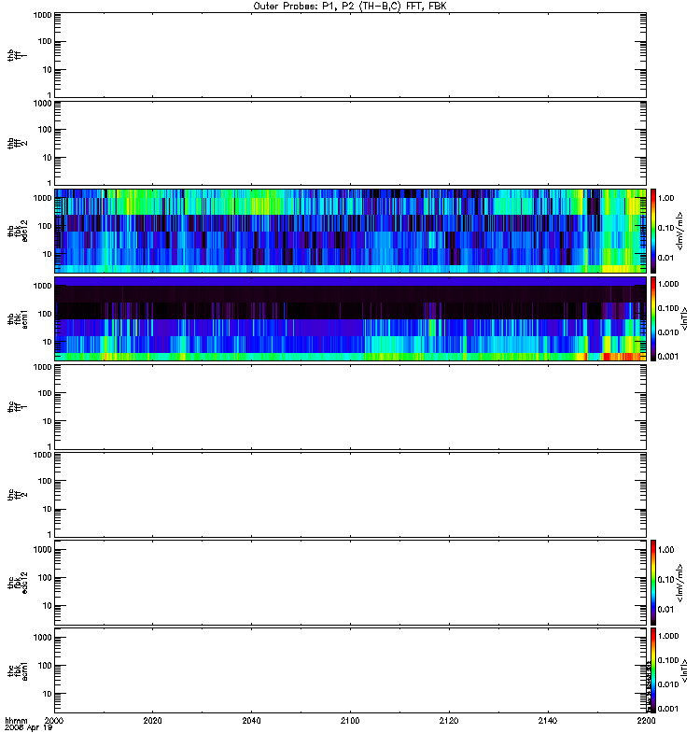
Task: Click the color bar beside thc fbk edc12
Action: pyautogui.click(x=653, y=583)
